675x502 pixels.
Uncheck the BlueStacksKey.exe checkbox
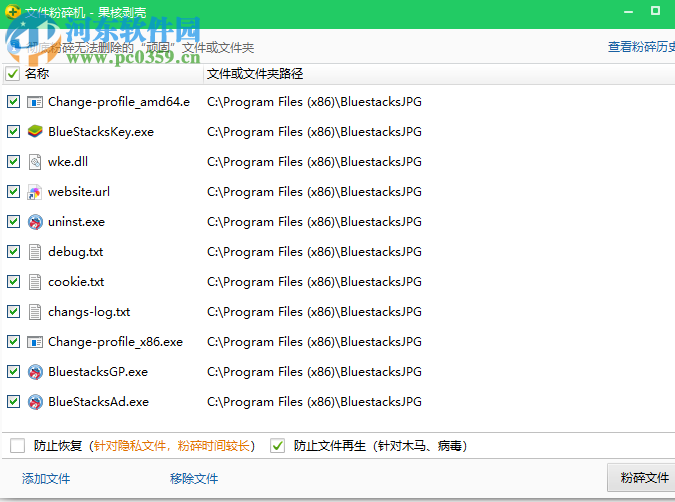(13, 131)
